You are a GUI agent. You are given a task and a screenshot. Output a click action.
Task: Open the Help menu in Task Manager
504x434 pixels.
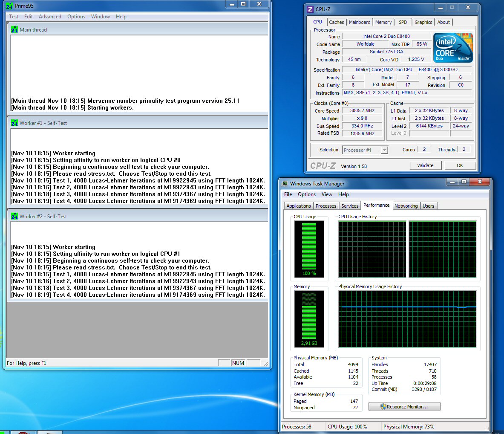click(343, 194)
